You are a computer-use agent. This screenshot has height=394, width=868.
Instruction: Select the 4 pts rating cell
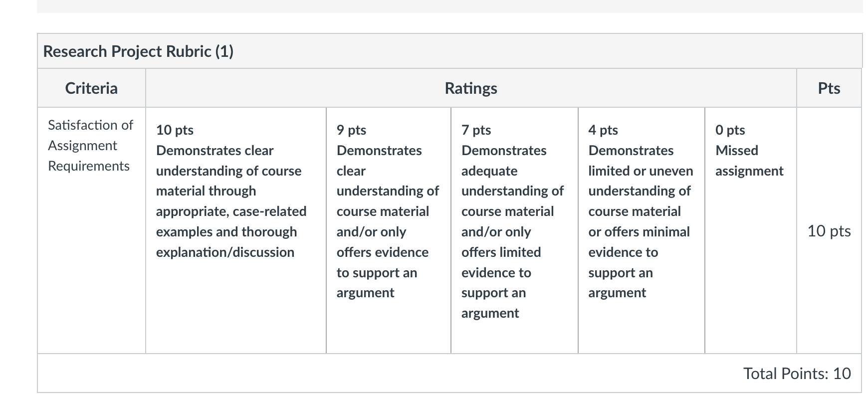click(642, 230)
